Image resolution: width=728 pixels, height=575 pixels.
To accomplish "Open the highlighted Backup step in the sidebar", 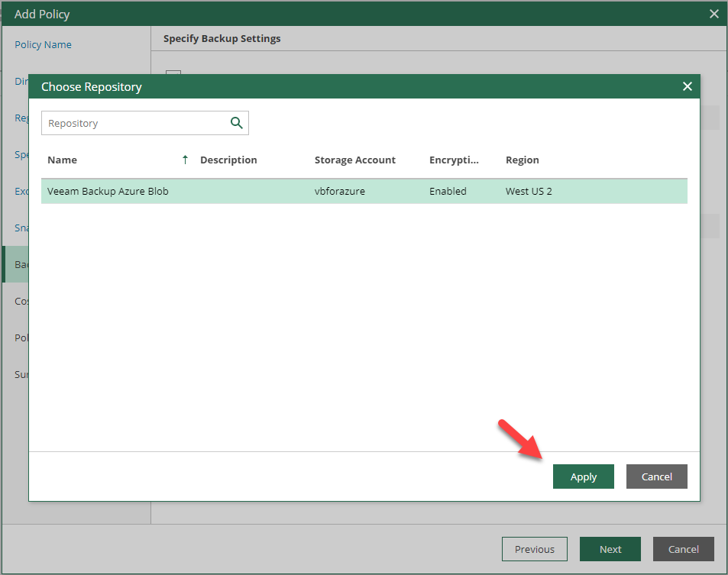I will 21,263.
